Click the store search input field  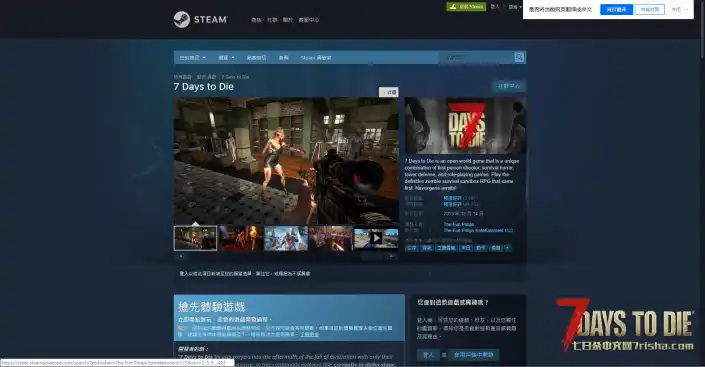pos(477,57)
